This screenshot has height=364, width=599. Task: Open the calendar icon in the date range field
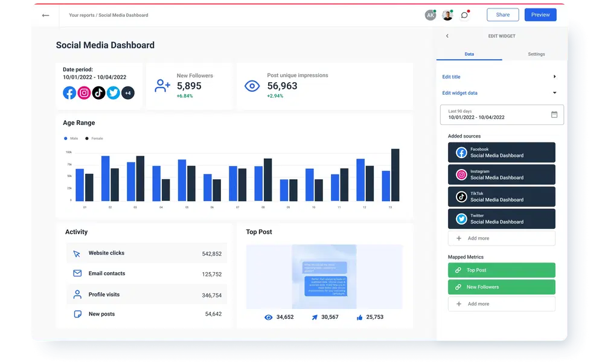coord(554,115)
